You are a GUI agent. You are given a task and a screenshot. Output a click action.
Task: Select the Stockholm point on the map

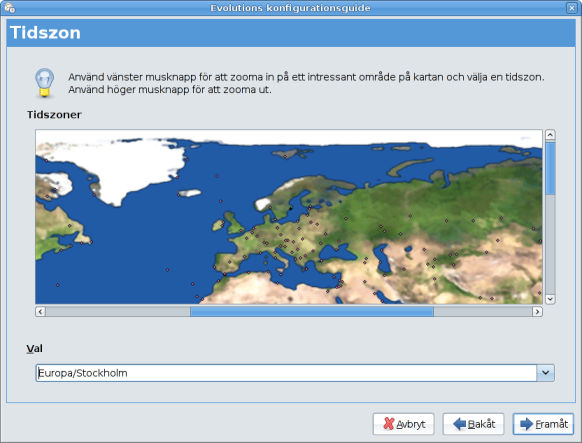point(291,209)
